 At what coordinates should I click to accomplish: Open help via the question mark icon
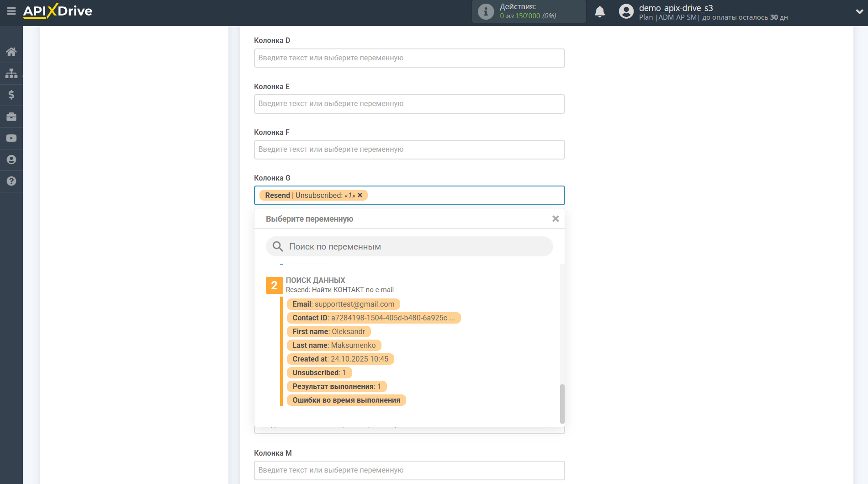click(11, 181)
